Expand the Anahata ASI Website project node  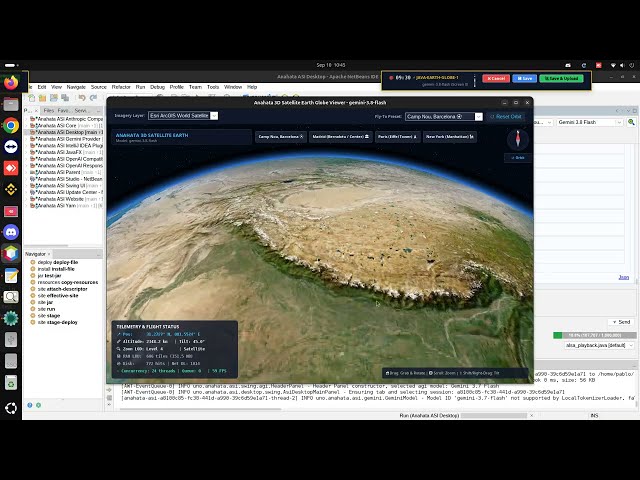click(27, 199)
